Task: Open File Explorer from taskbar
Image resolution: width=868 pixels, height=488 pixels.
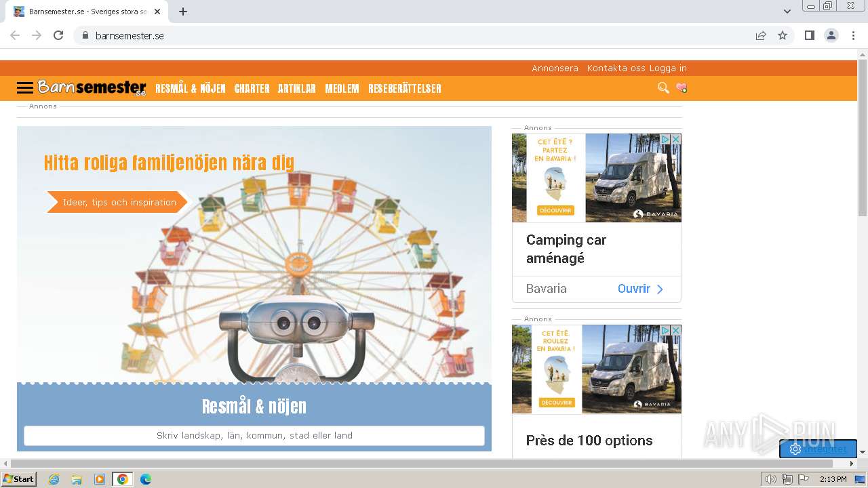Action: 77,479
